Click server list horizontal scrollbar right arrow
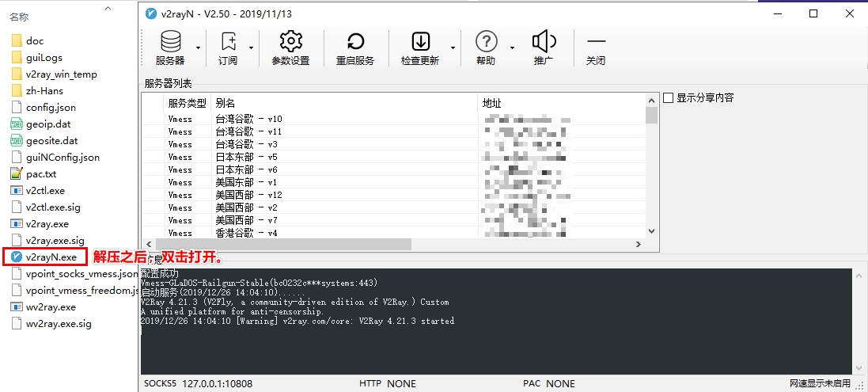 639,244
